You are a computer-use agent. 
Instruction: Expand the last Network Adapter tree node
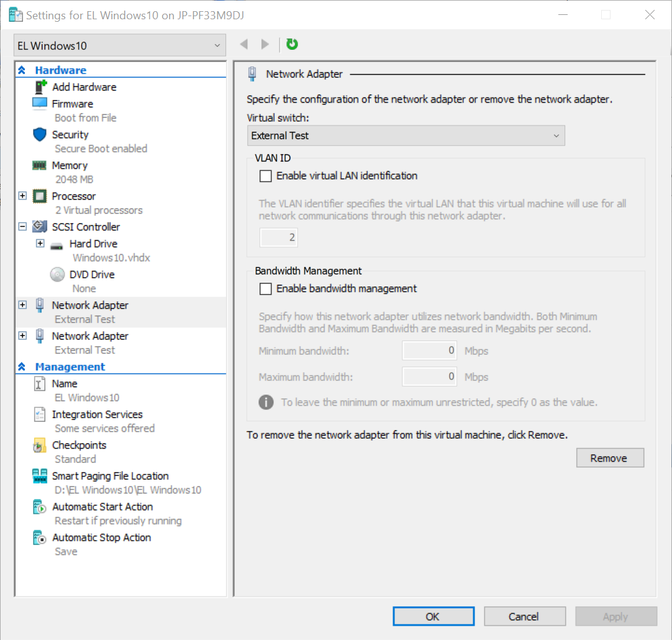tap(23, 336)
